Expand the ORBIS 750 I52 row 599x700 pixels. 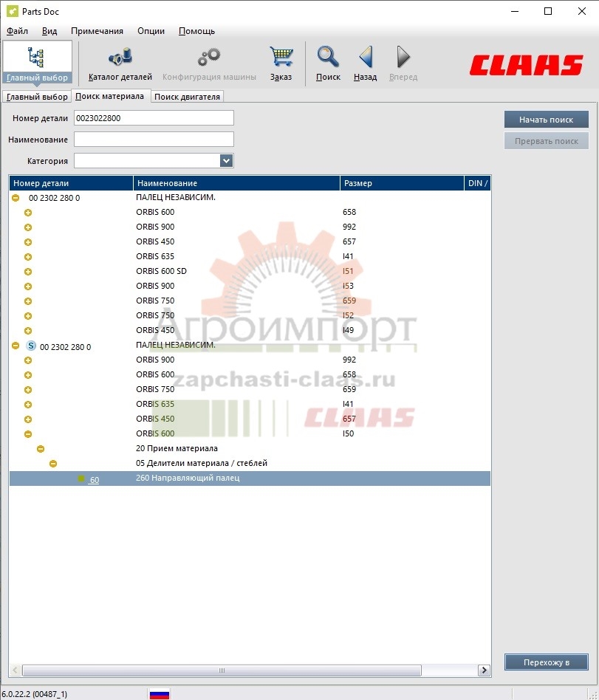point(28,315)
